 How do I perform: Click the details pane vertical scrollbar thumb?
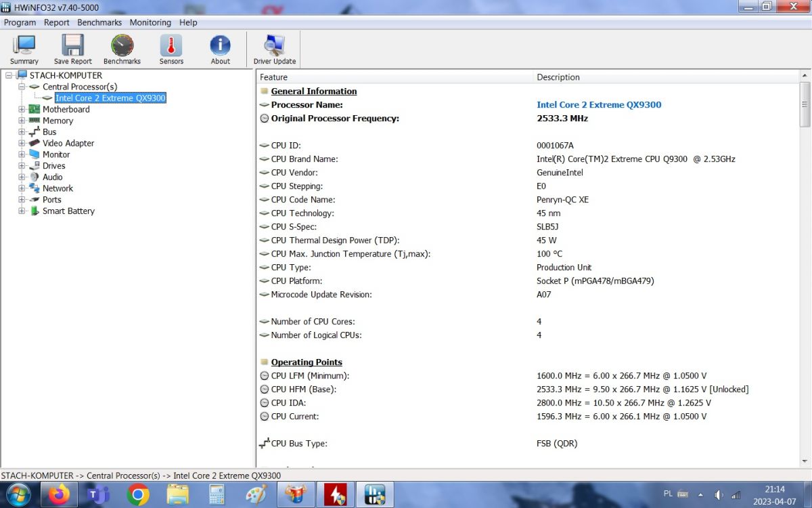805,104
